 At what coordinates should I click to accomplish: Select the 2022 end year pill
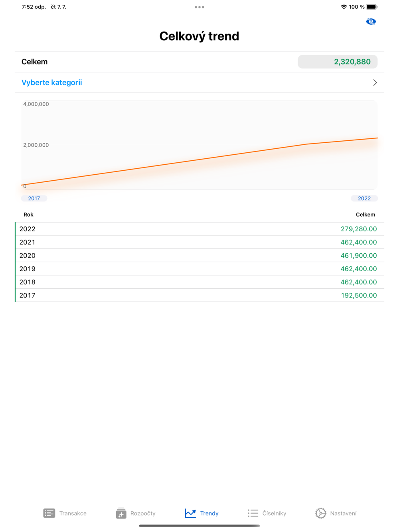click(x=364, y=198)
